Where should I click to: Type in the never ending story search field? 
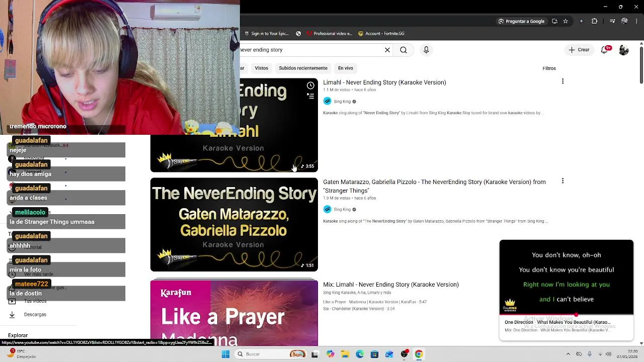309,50
